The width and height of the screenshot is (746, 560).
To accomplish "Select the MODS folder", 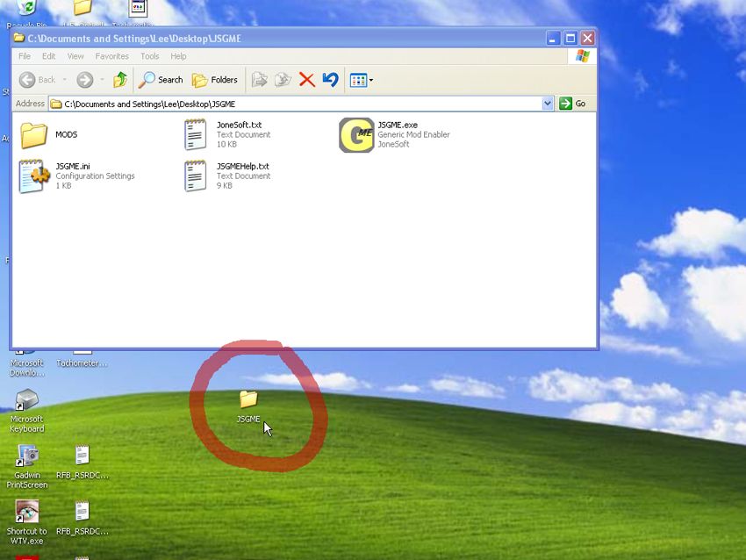I will click(x=48, y=134).
